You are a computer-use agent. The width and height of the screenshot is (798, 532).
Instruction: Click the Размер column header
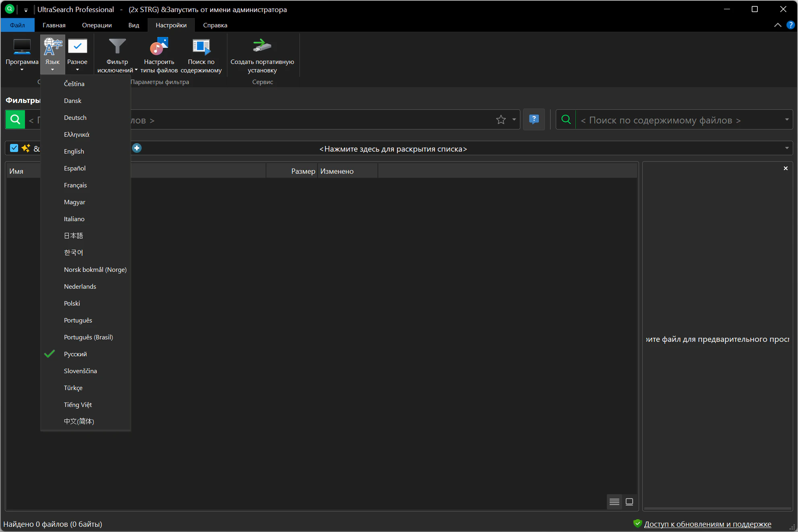303,171
